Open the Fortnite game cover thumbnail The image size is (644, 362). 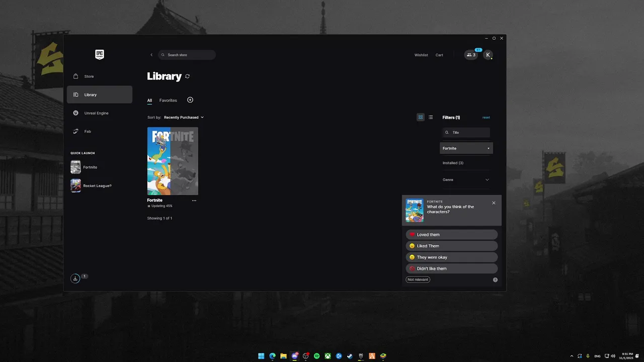(x=173, y=161)
